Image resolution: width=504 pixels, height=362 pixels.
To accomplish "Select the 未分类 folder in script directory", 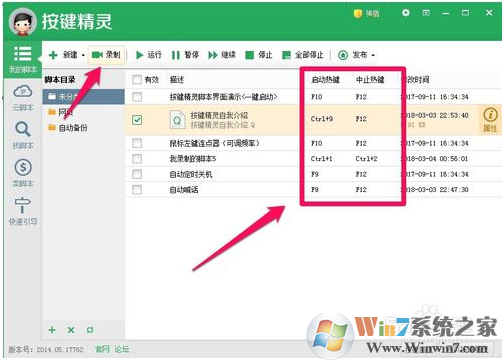I will click(83, 97).
